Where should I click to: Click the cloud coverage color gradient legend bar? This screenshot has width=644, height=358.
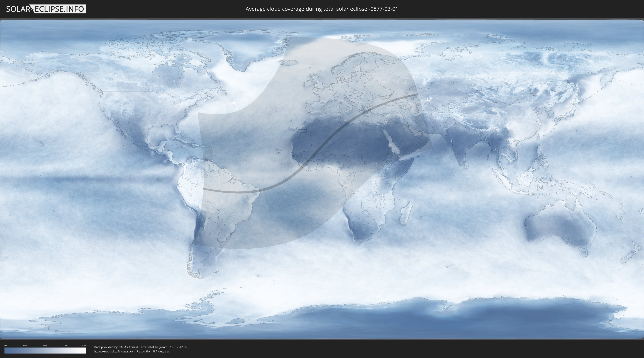45,350
